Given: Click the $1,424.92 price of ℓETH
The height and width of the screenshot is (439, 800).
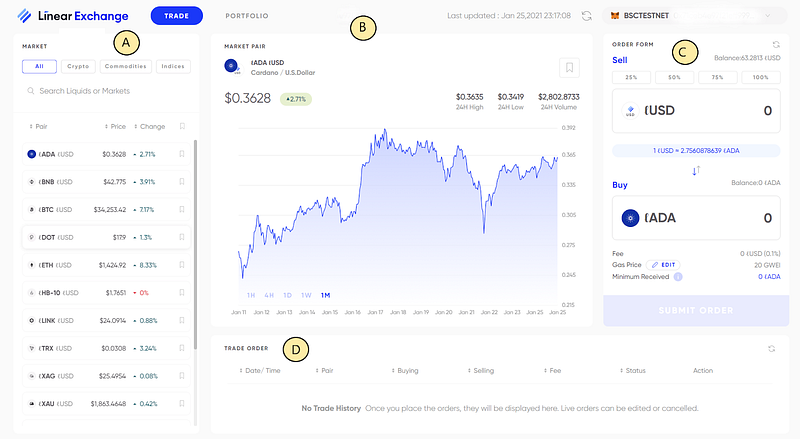Looking at the screenshot, I should [x=112, y=265].
